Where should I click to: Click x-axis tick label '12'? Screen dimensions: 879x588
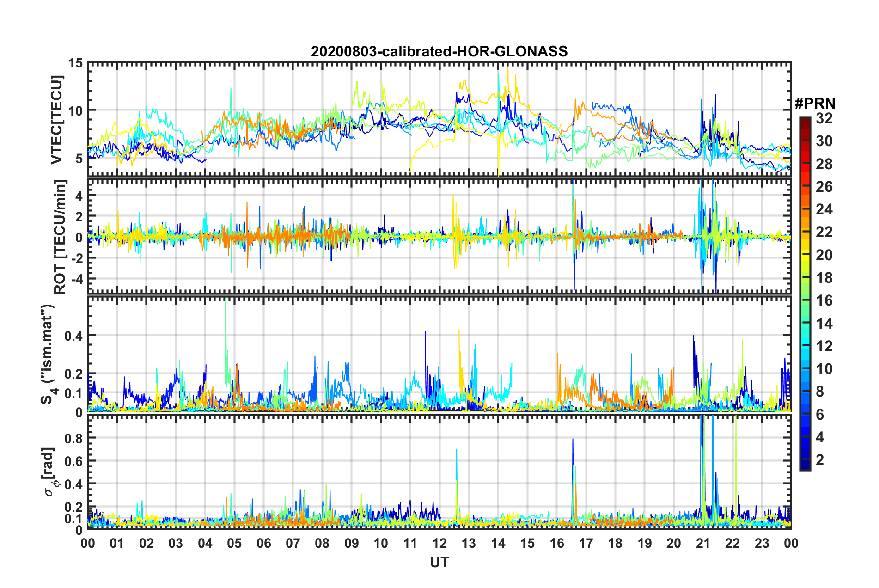click(x=439, y=543)
